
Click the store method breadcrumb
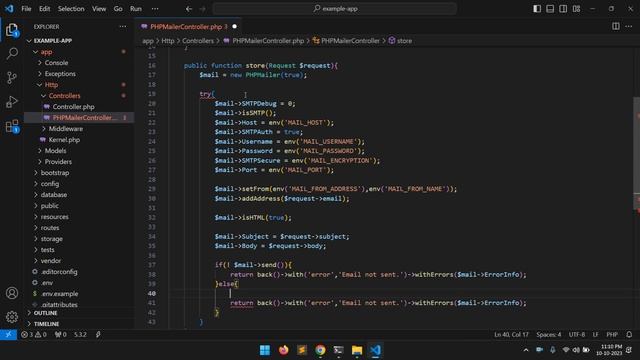click(400, 41)
